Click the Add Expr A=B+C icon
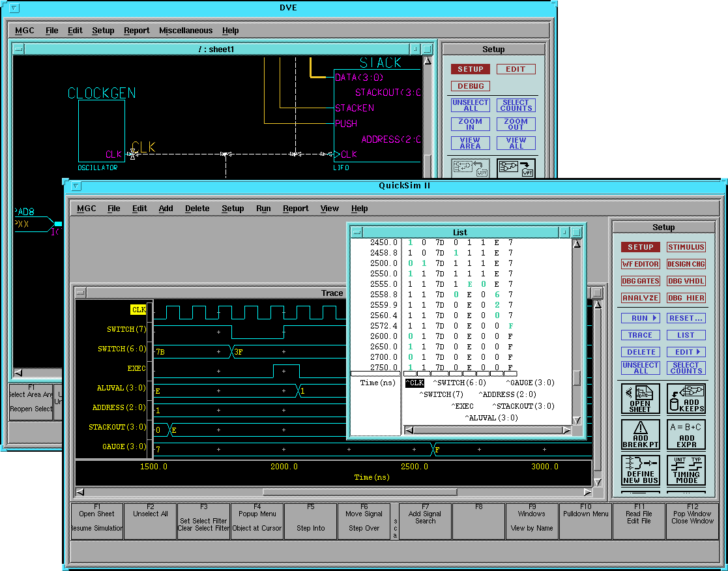The width and height of the screenshot is (728, 571). click(x=686, y=435)
